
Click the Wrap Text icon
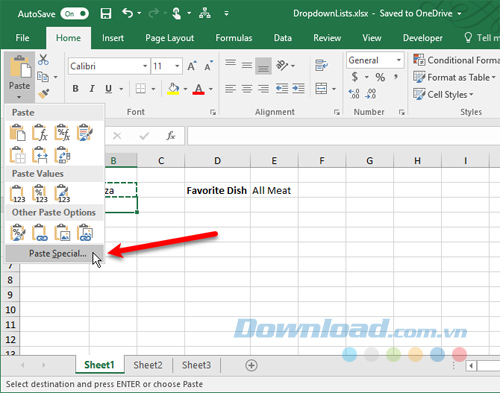tap(321, 65)
